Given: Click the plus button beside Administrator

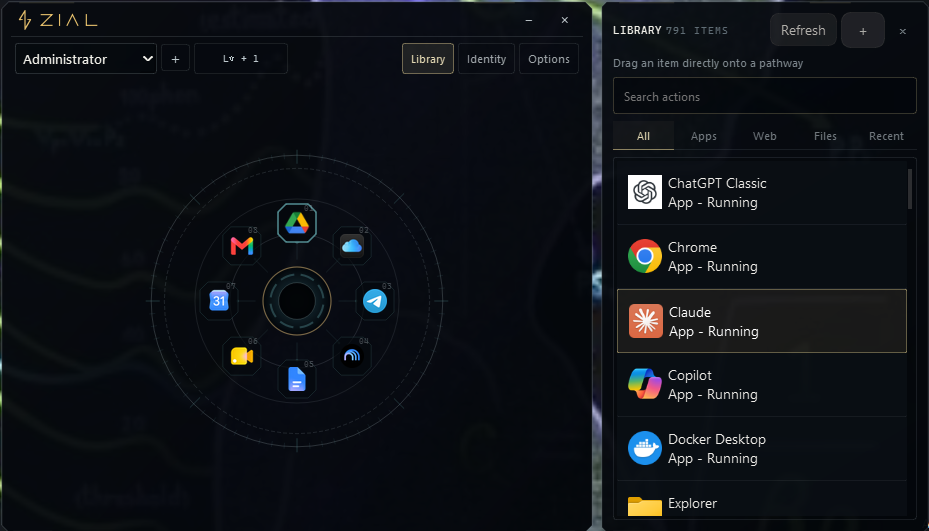Looking at the screenshot, I should pyautogui.click(x=175, y=59).
